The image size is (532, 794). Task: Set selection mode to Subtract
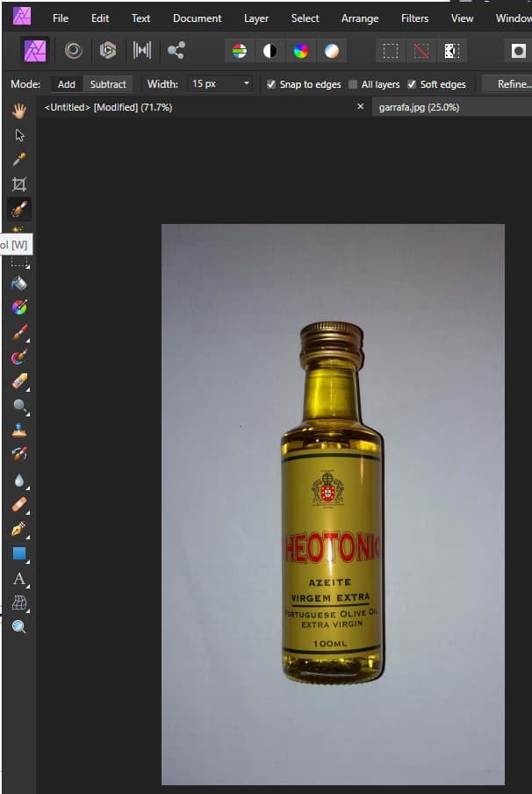108,84
